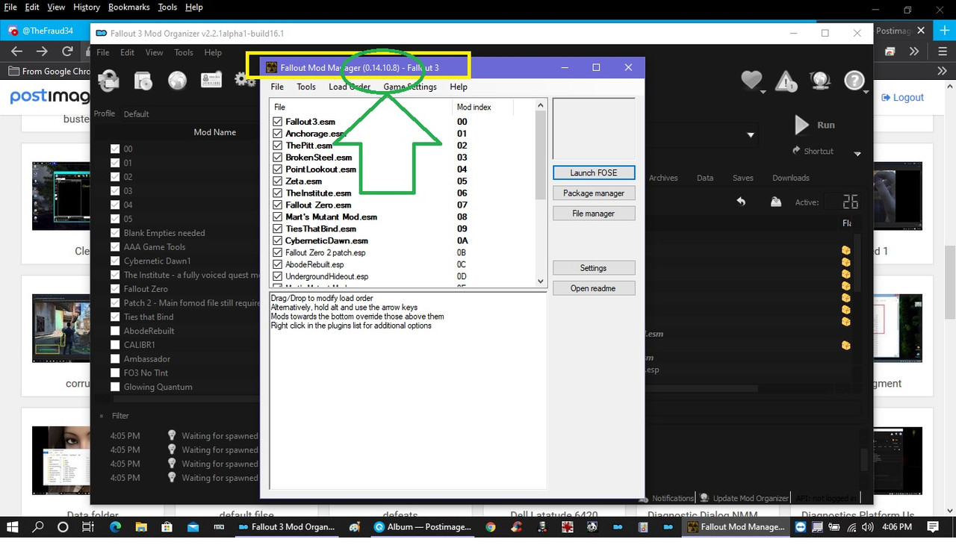Click plugin list scroll down arrow
The width and height of the screenshot is (956, 560).
coord(541,281)
